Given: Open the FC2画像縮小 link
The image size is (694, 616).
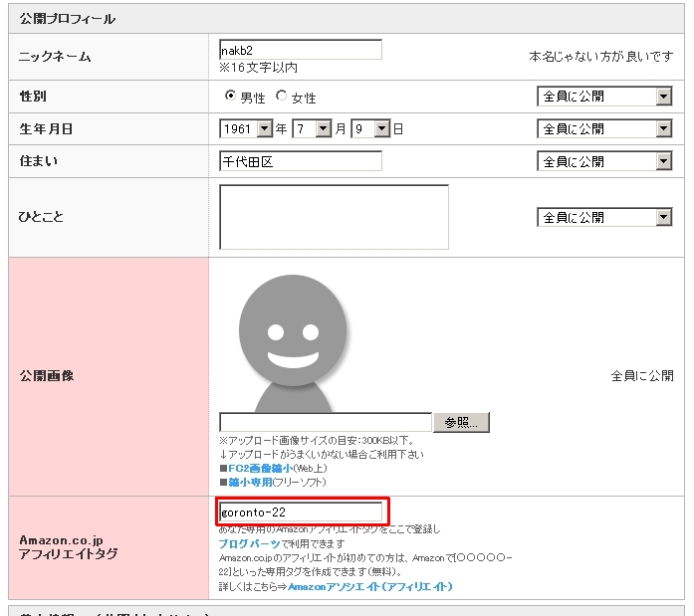Looking at the screenshot, I should (x=260, y=469).
